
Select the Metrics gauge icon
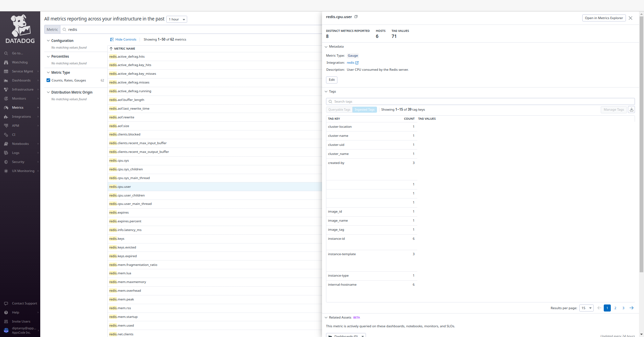[6, 107]
